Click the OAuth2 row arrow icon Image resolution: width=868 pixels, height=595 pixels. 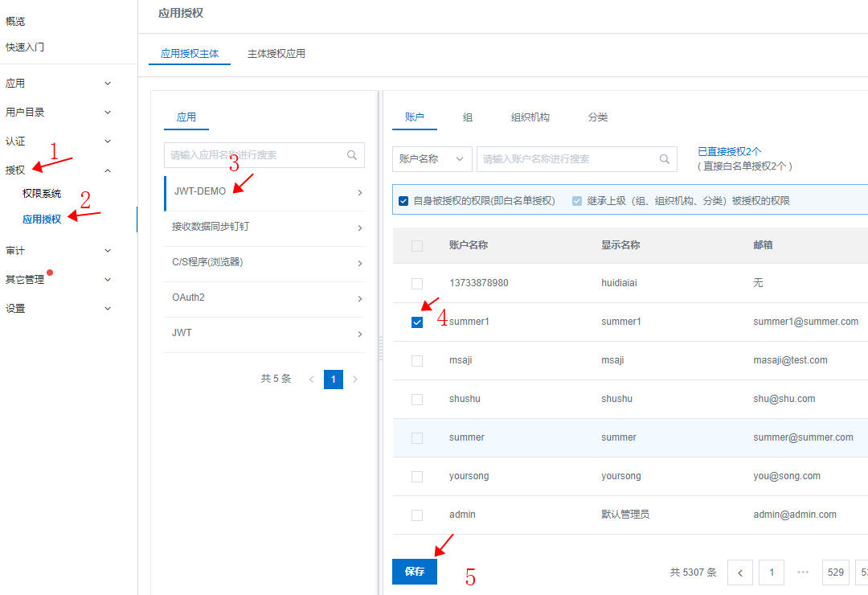(x=359, y=299)
